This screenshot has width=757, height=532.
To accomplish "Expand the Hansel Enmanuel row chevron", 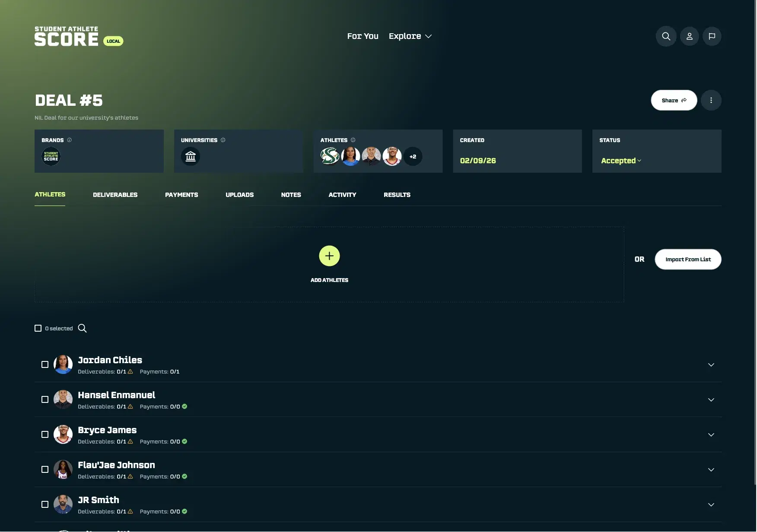I will tap(711, 400).
